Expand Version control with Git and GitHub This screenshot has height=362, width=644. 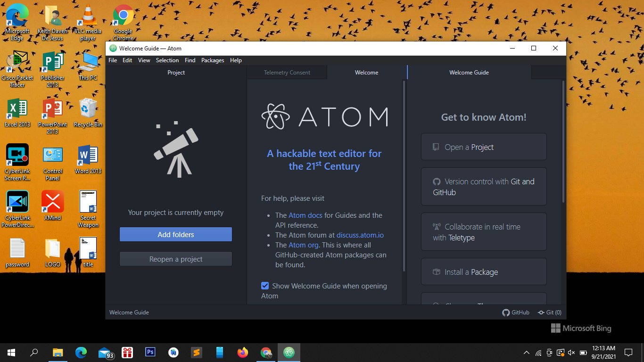(x=483, y=187)
